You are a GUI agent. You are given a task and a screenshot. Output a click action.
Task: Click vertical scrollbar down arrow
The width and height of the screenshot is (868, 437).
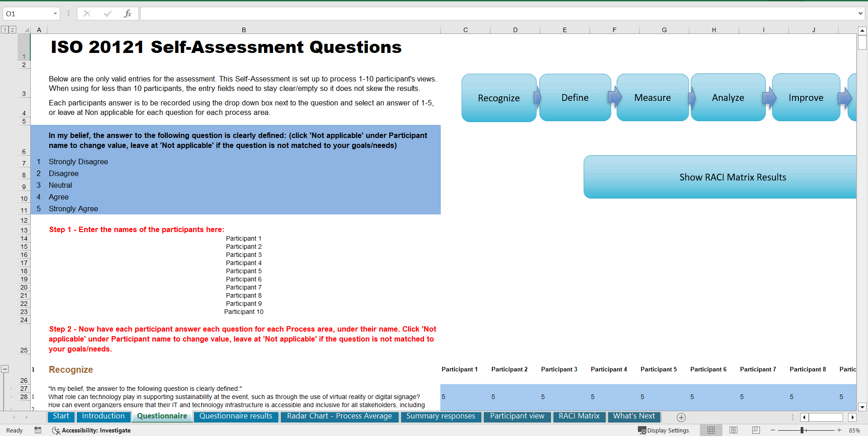862,407
